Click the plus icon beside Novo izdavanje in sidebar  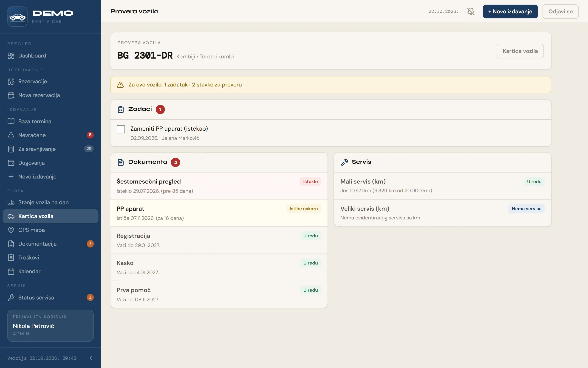tap(11, 176)
